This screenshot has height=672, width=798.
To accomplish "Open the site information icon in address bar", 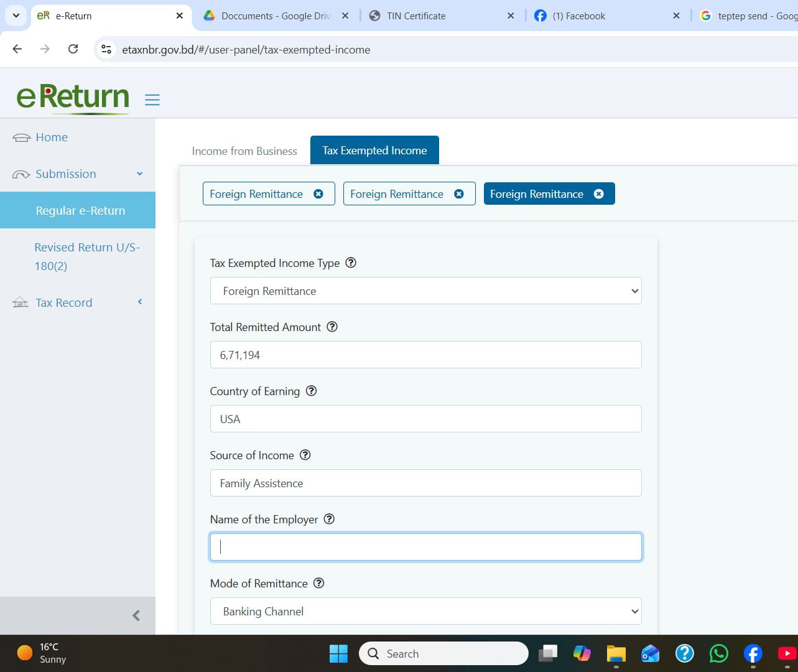I will pyautogui.click(x=106, y=49).
